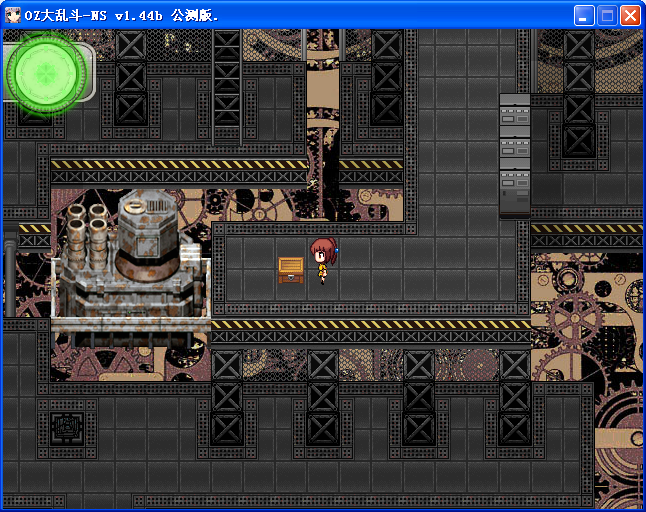Click the gray server cabinet

pyautogui.click(x=515, y=155)
